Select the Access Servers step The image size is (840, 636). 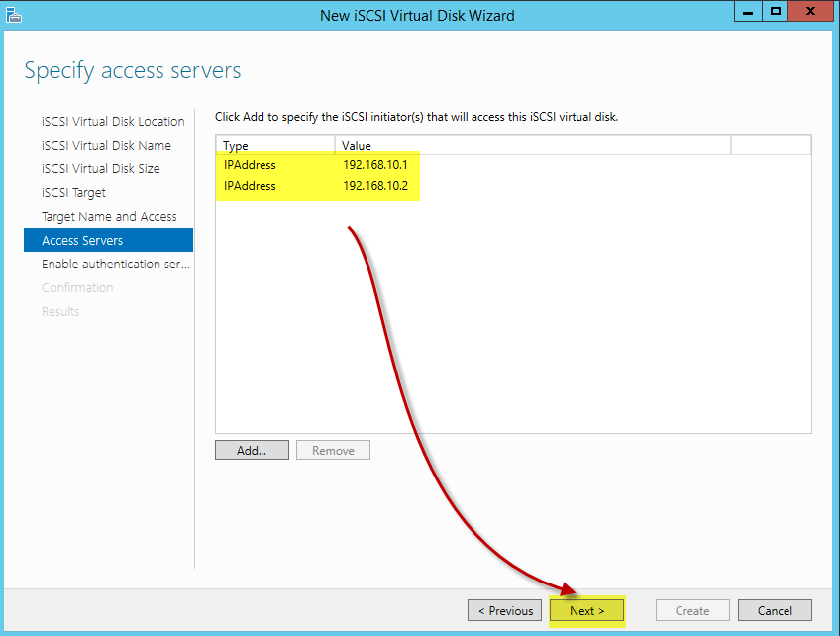click(x=108, y=240)
